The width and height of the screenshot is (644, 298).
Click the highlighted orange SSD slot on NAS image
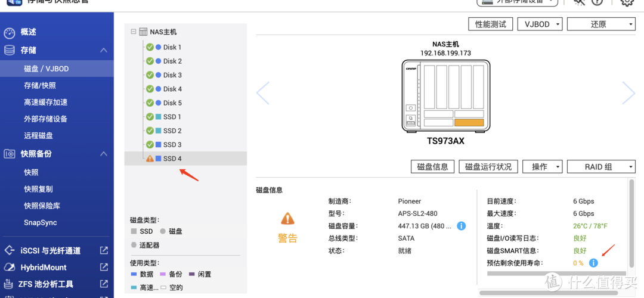[x=469, y=122]
